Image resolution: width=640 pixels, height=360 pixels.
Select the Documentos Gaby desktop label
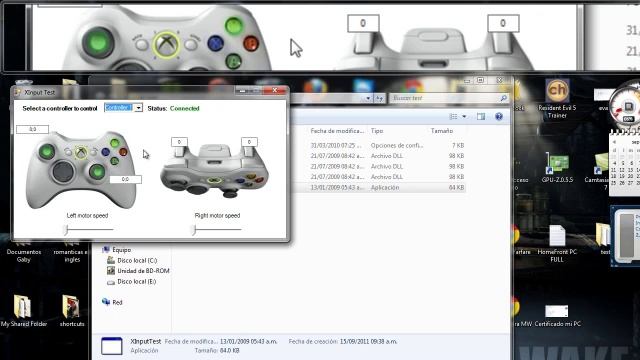[24, 256]
